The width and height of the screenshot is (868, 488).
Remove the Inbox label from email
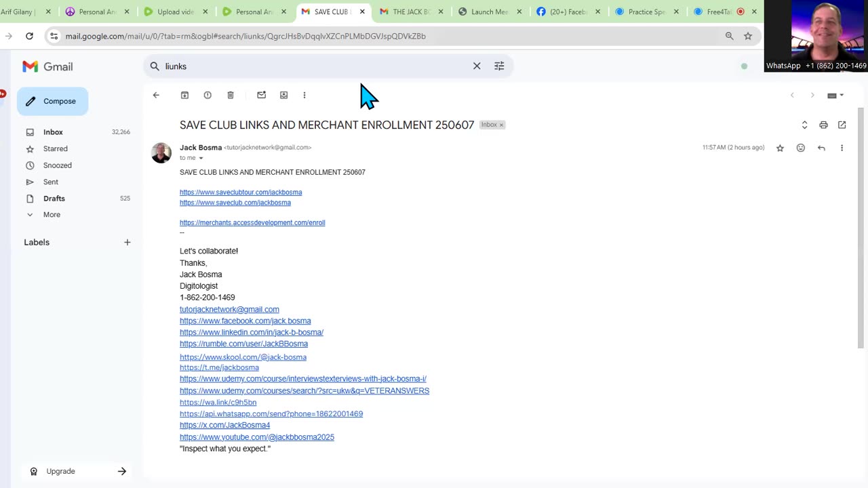[501, 125]
